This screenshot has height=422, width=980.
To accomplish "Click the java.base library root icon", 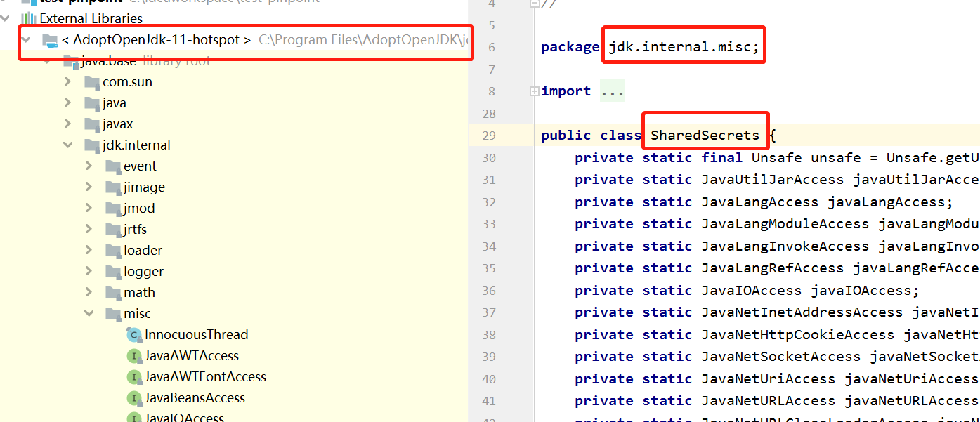I will coord(71,61).
